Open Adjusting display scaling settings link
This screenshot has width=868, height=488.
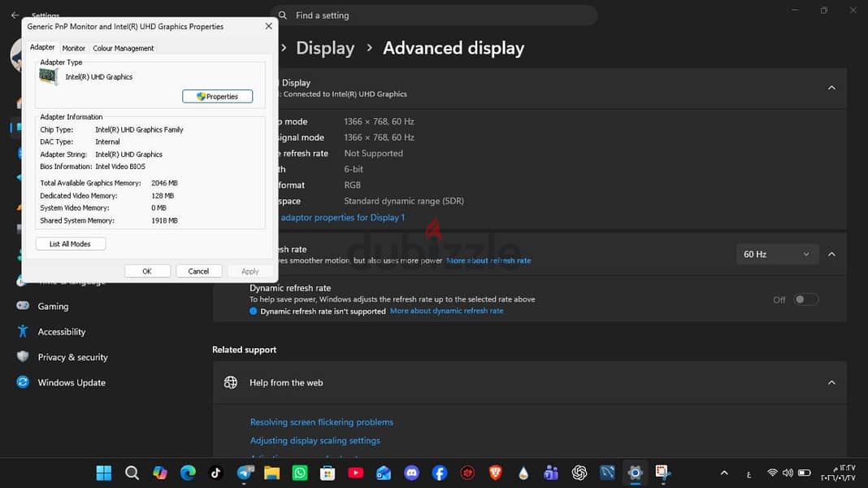(315, 440)
